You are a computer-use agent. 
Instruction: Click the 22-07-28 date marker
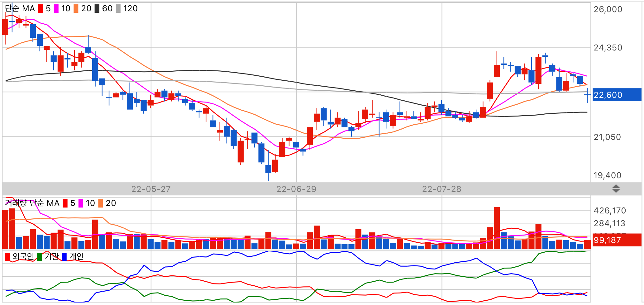coord(442,189)
